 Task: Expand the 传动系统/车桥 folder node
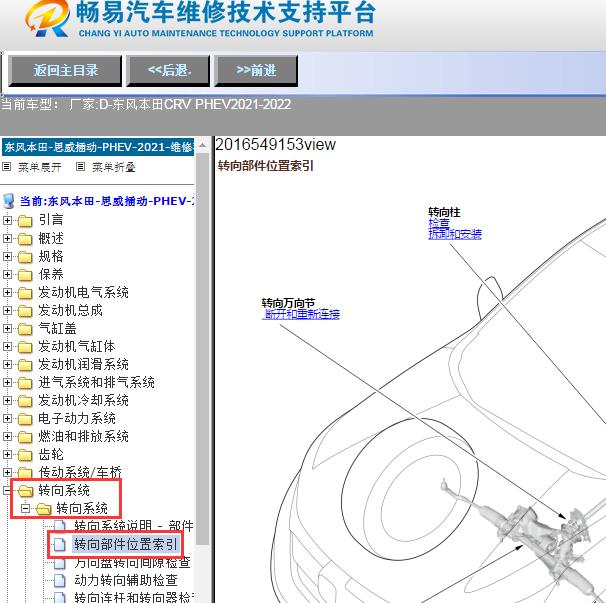(7, 472)
